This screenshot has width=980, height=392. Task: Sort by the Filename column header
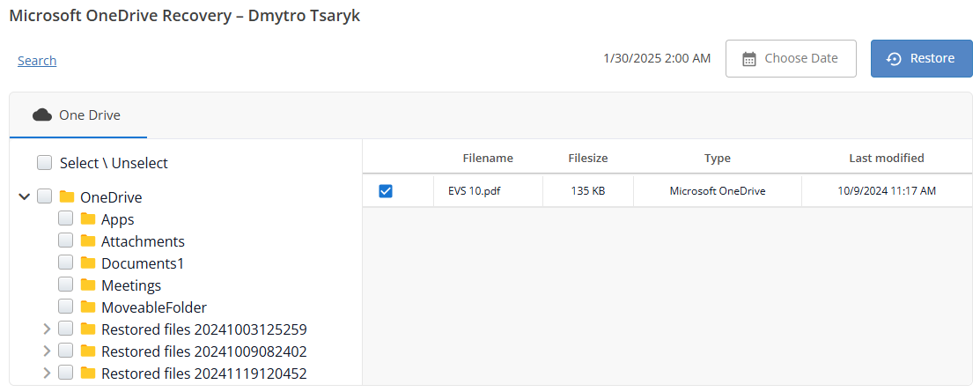488,159
